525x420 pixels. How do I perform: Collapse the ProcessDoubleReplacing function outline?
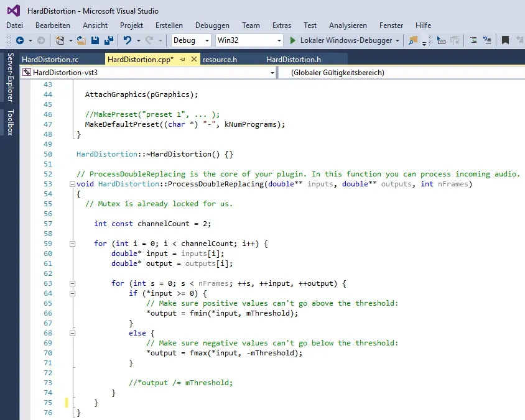72,185
